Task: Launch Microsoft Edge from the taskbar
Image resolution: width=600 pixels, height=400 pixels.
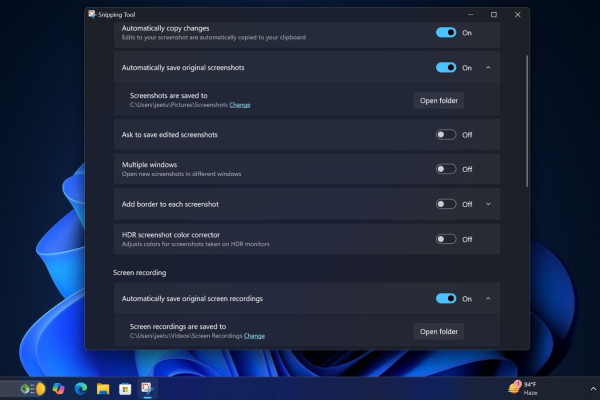Action: (x=81, y=389)
